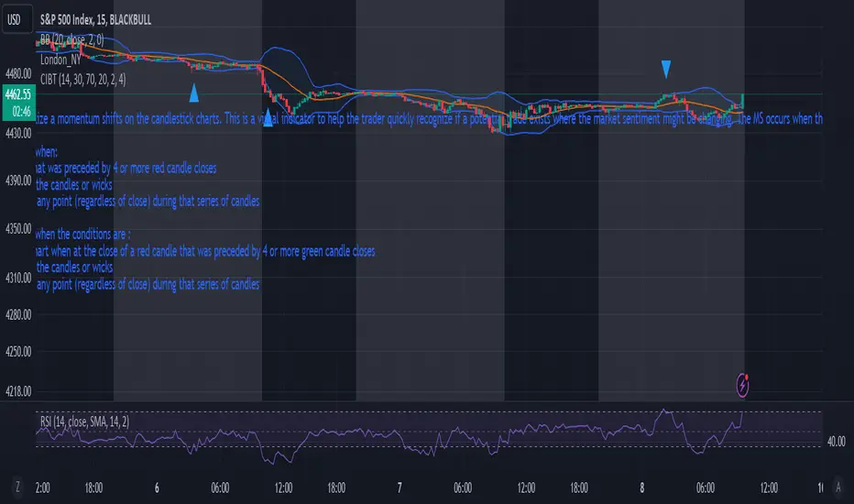
Task: Select the BB (20, close, 2, 0) indicator legend
Action: (71, 39)
